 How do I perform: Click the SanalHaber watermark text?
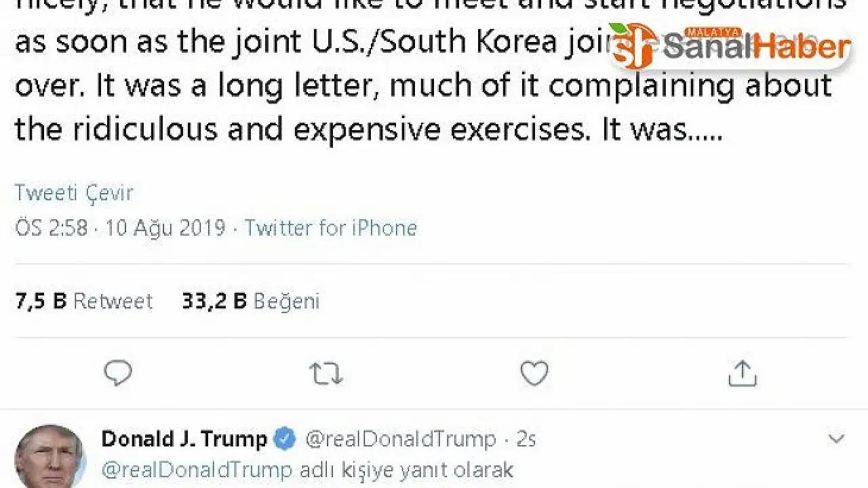point(756,46)
